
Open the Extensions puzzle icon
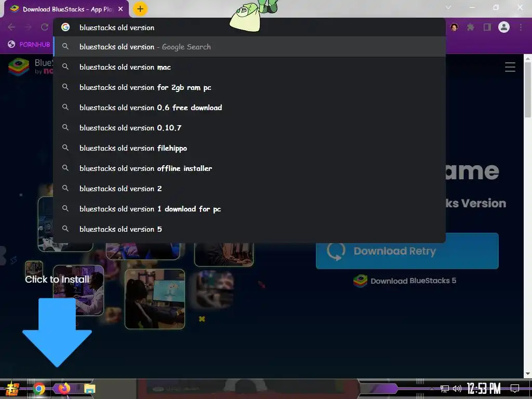point(471,27)
